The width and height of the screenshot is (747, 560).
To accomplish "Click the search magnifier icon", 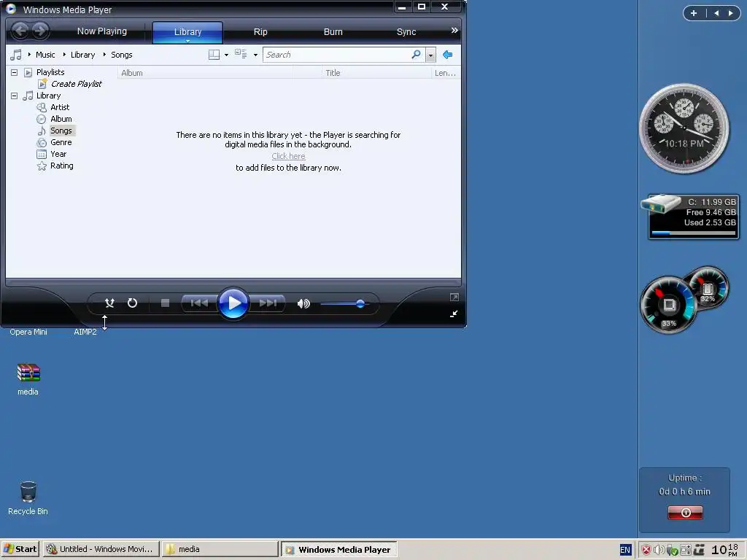I will point(417,54).
